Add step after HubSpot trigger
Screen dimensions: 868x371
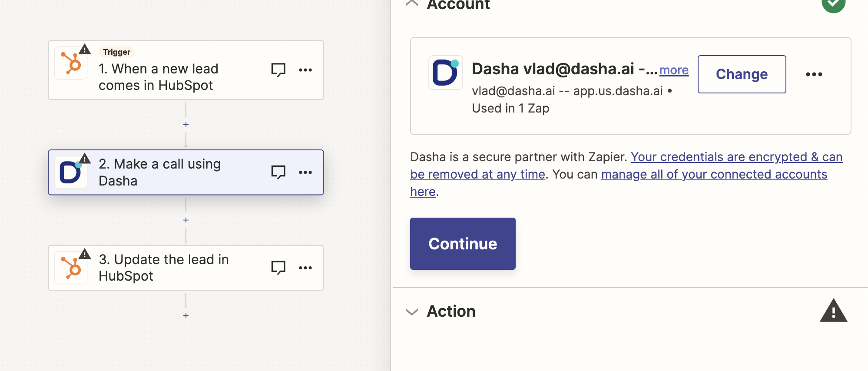tap(186, 125)
